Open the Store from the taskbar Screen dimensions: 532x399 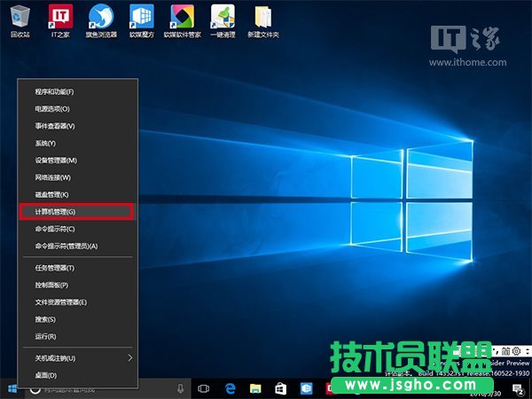(280, 389)
